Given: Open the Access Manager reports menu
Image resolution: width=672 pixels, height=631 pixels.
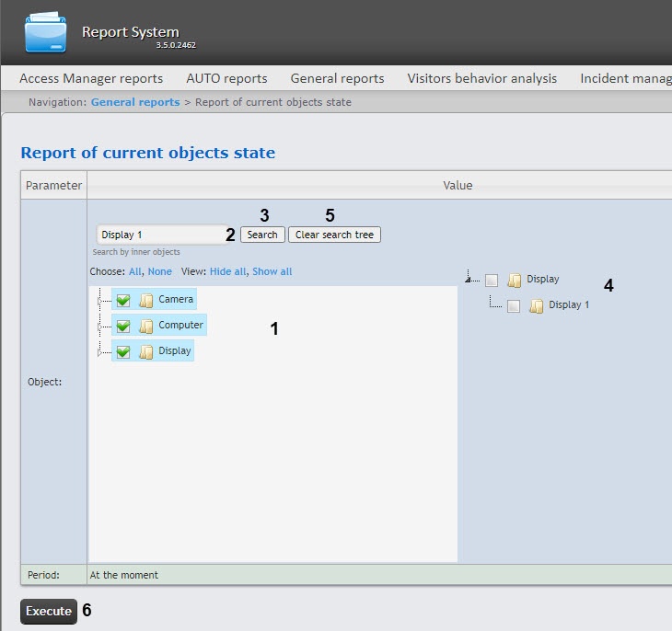Looking at the screenshot, I should point(91,79).
